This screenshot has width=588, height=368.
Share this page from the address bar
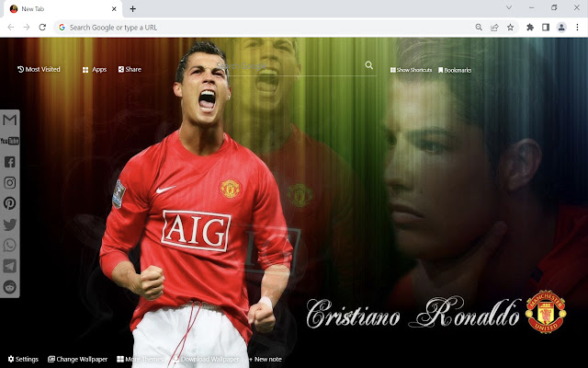pyautogui.click(x=494, y=27)
